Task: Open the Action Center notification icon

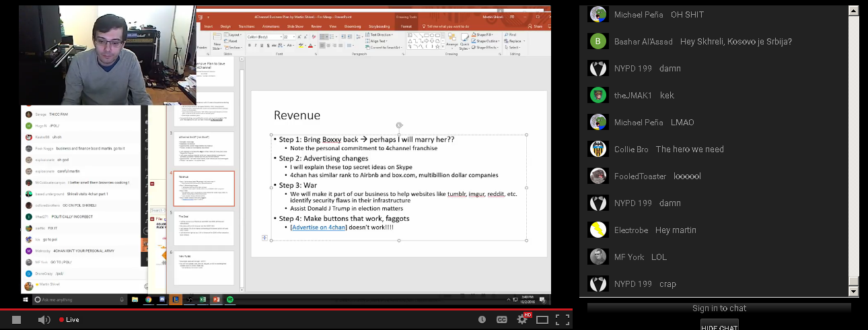Action: pyautogui.click(x=543, y=299)
